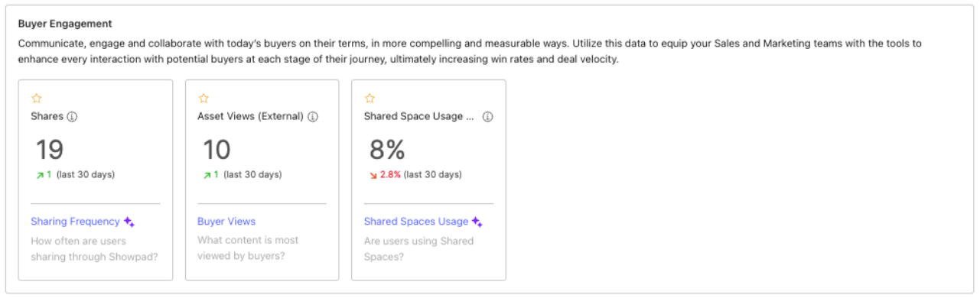Click the 8% Shared Space Usage value
The height and width of the screenshot is (298, 980).
[387, 150]
